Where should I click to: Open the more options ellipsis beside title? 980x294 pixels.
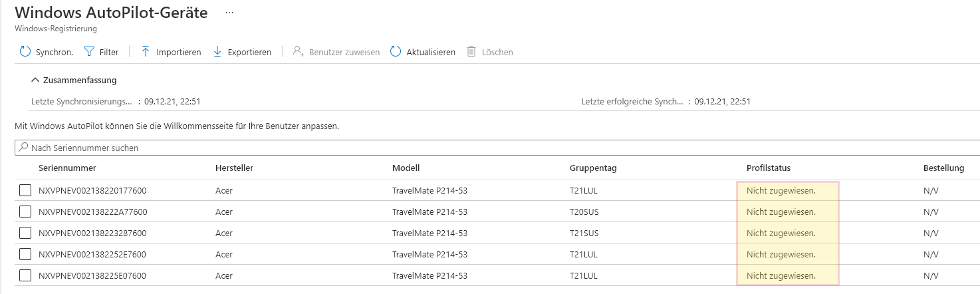point(229,13)
